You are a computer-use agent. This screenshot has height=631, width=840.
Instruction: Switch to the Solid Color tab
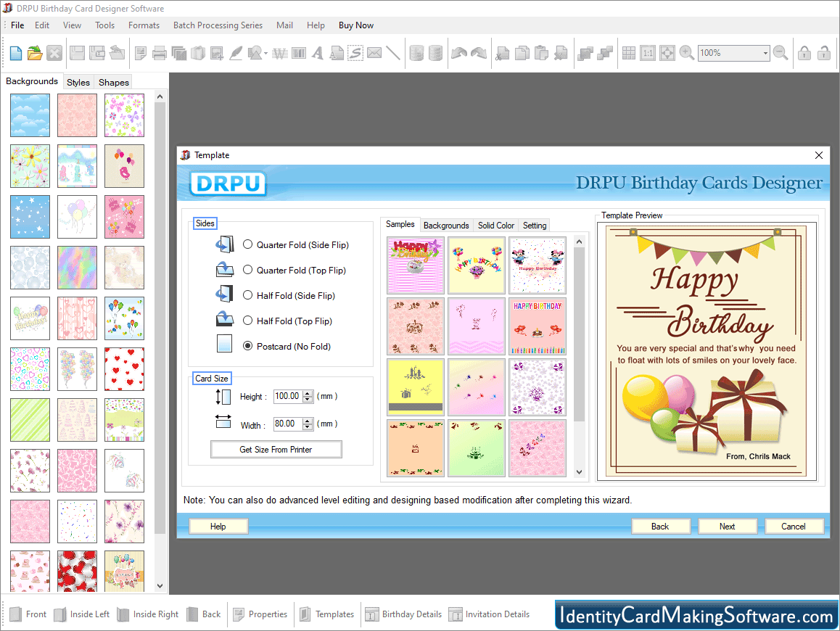496,226
